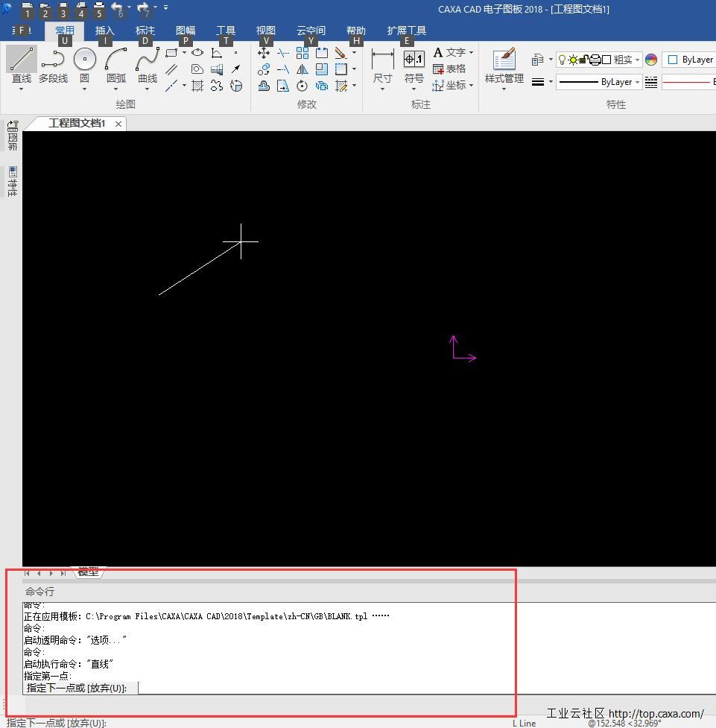Open the color wheel picker
Screen dimensions: 716x728
pyautogui.click(x=651, y=60)
